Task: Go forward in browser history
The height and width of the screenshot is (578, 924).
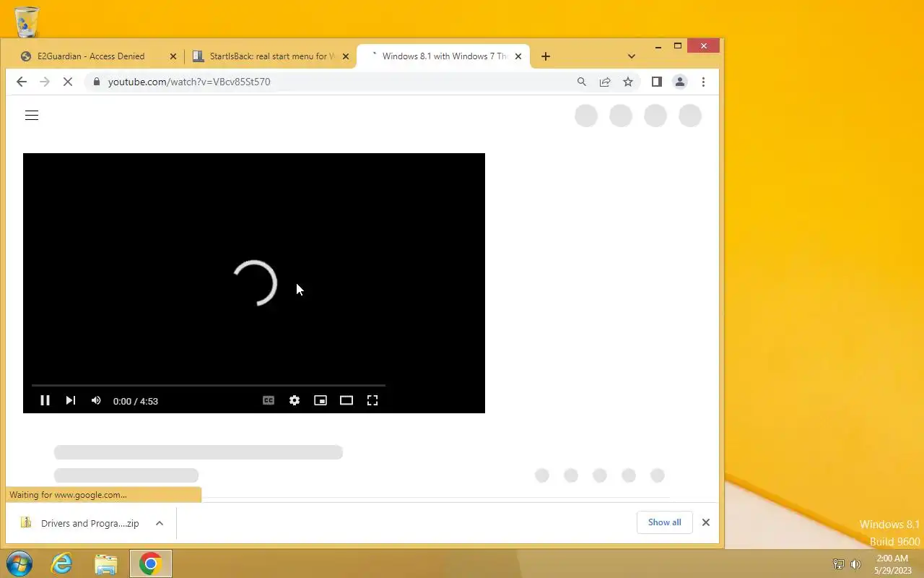Action: 45,82
